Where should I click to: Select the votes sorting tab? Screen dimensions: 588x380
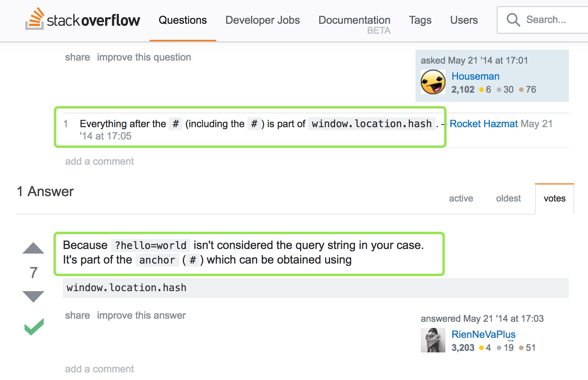click(x=554, y=198)
